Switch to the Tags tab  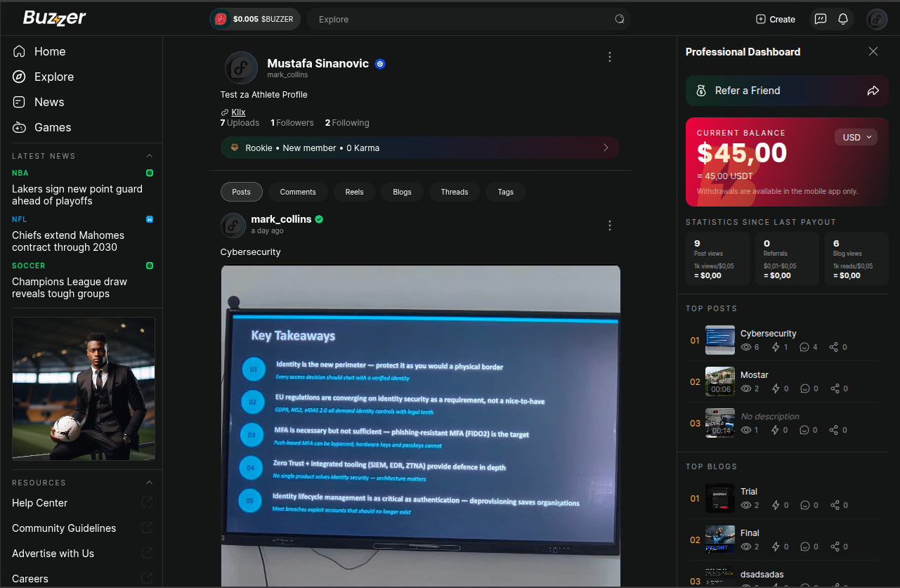point(506,192)
